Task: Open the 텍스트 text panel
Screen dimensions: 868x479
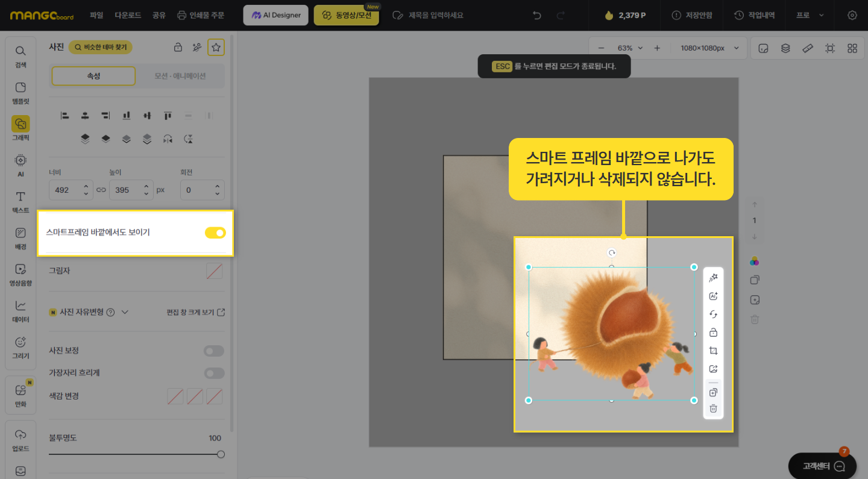Action: tap(20, 202)
